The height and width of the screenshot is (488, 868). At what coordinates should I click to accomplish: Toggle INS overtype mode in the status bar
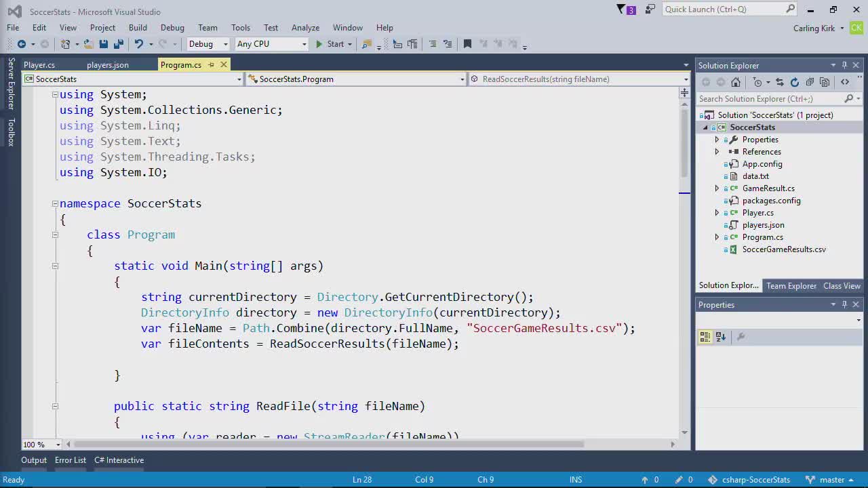point(575,479)
